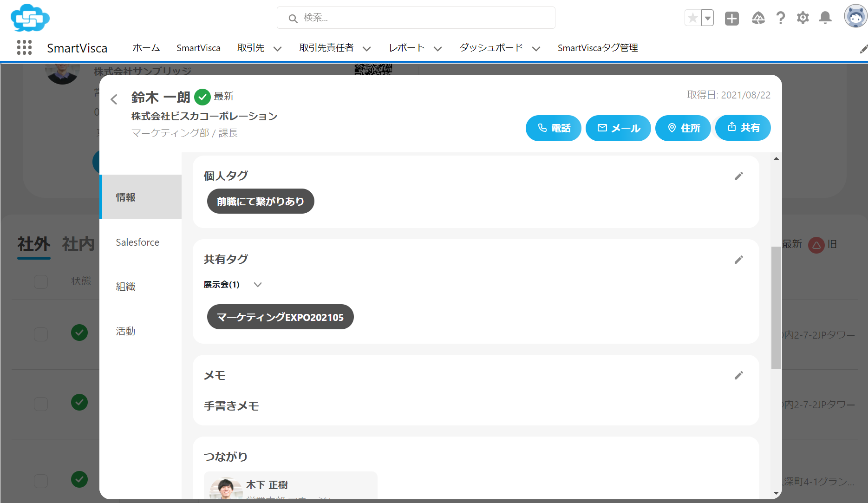Screen dimensions: 868x503
Task: Click the third row green check status icon
Action: (x=79, y=479)
